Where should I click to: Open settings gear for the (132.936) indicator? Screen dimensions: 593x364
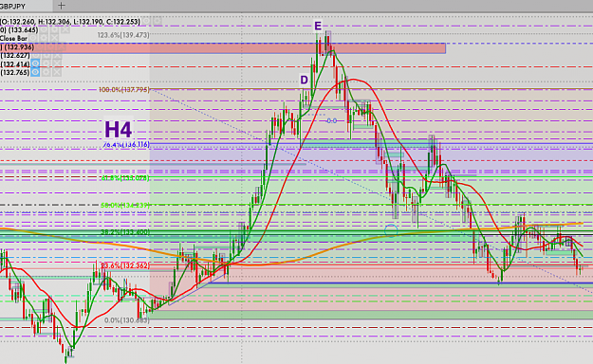(50, 46)
